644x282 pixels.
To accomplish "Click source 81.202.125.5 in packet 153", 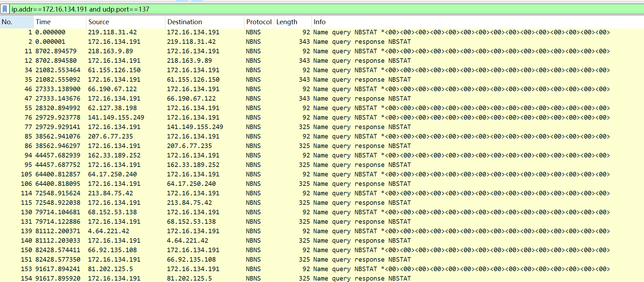I will point(111,269).
